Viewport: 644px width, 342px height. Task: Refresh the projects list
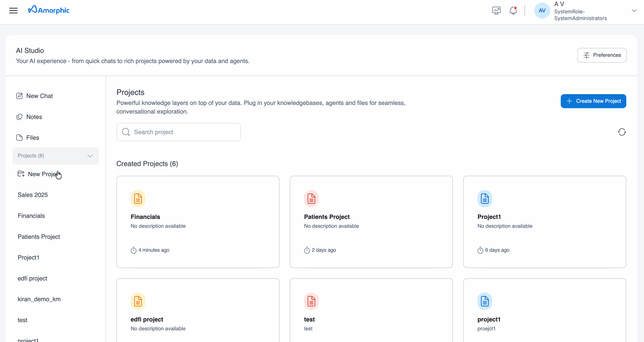tap(622, 132)
